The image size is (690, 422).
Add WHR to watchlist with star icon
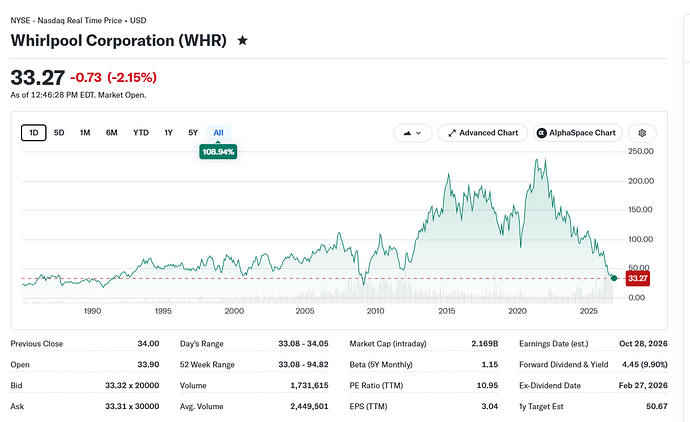click(x=242, y=40)
